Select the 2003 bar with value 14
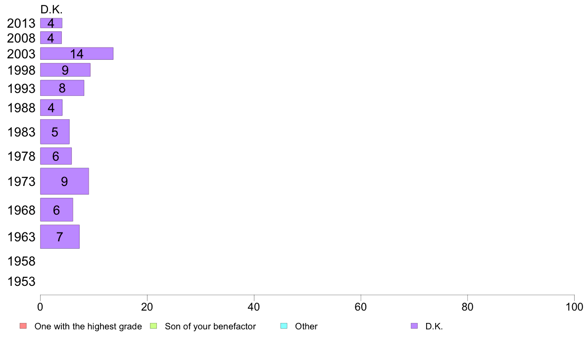Screen dimensions: 588x364 pos(77,53)
